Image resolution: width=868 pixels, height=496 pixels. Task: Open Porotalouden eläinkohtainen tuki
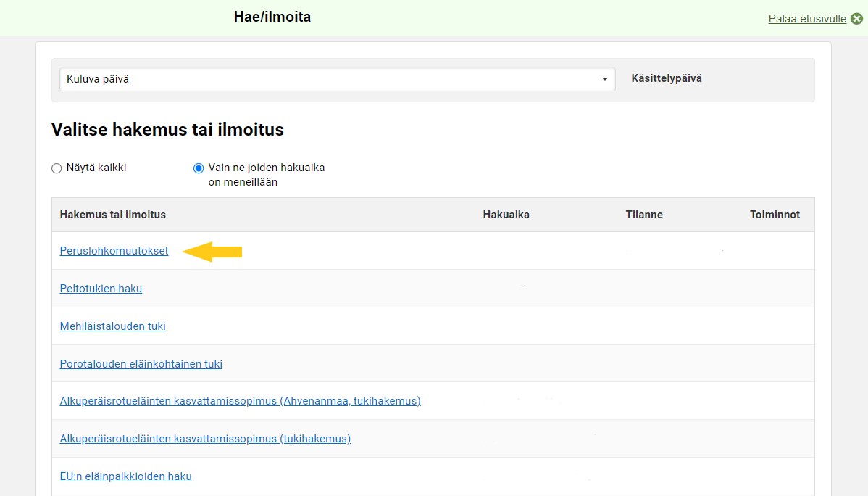(141, 363)
